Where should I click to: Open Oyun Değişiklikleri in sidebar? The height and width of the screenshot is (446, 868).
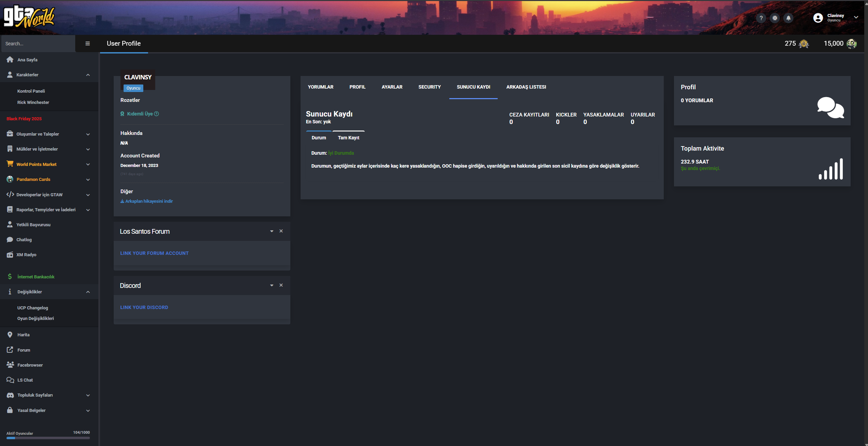point(36,318)
